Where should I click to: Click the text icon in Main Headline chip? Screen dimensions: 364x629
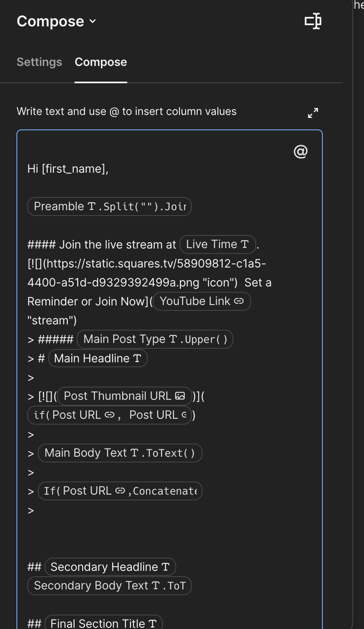[137, 359]
